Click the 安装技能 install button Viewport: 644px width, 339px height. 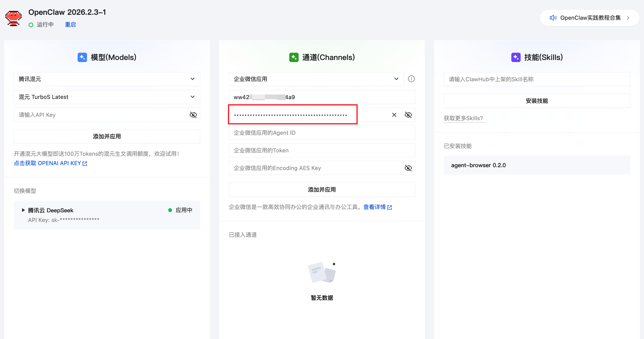coord(537,101)
